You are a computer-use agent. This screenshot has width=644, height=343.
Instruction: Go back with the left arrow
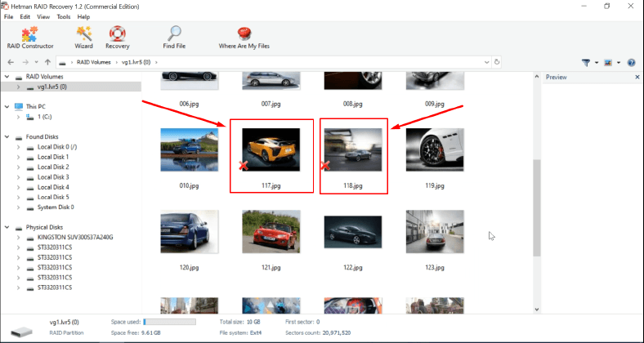click(11, 62)
